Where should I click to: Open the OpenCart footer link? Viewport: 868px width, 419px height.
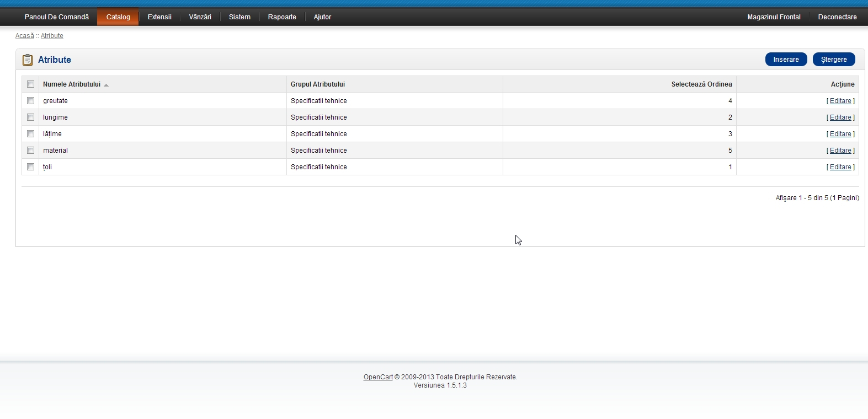point(378,377)
